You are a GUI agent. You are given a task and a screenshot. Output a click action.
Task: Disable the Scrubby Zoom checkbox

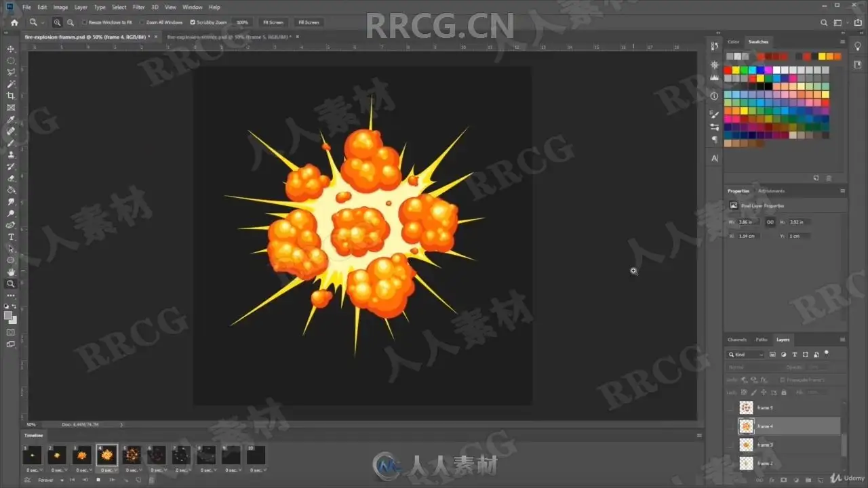coord(193,22)
